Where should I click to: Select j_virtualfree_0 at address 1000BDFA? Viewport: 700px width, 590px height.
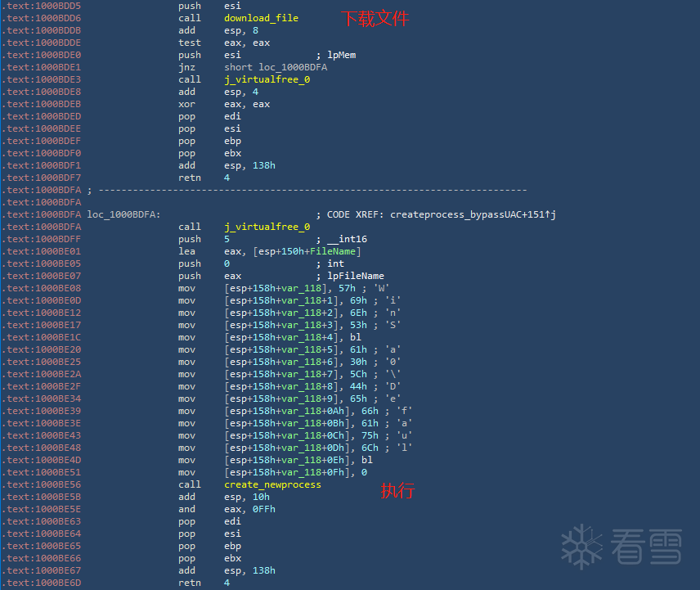point(267,227)
